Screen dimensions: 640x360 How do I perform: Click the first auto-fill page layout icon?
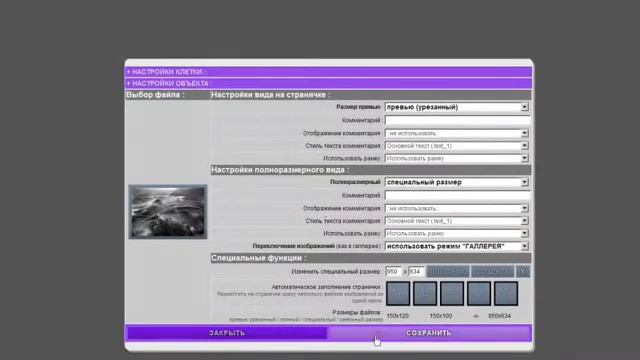398,293
